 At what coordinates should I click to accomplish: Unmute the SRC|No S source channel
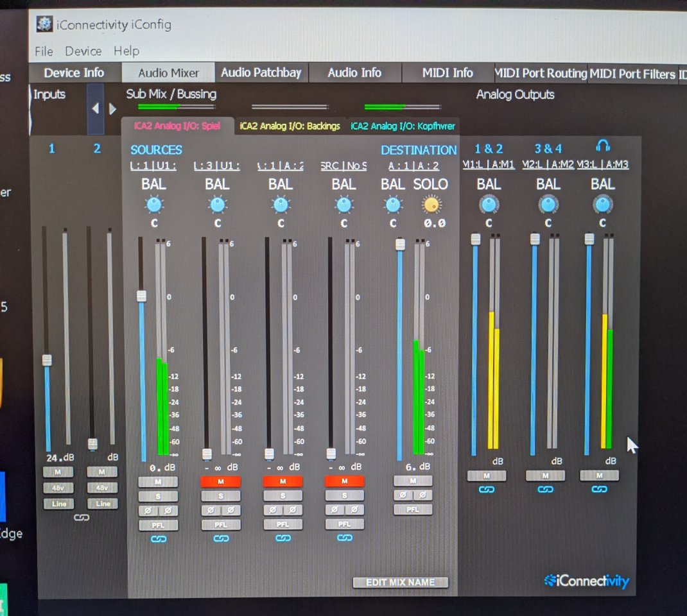coord(344,481)
